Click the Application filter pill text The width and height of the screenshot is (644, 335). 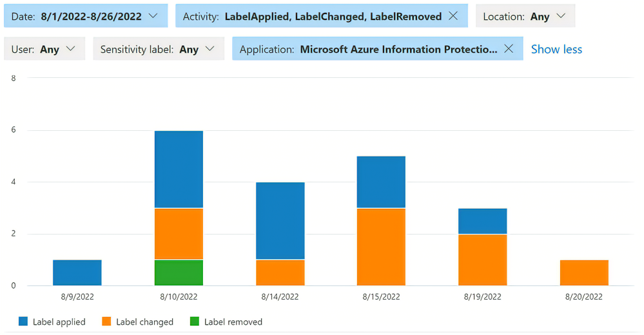pyautogui.click(x=368, y=49)
